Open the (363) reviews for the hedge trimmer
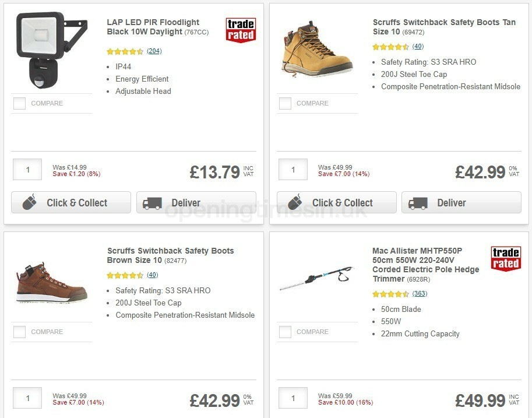 [x=420, y=294]
